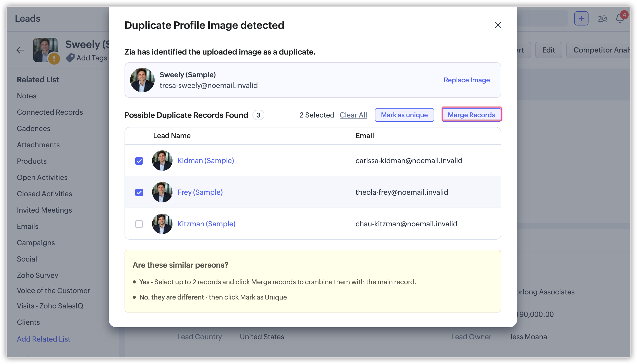Click the plus create icon
Viewport: 637px width, 364px height.
point(581,18)
